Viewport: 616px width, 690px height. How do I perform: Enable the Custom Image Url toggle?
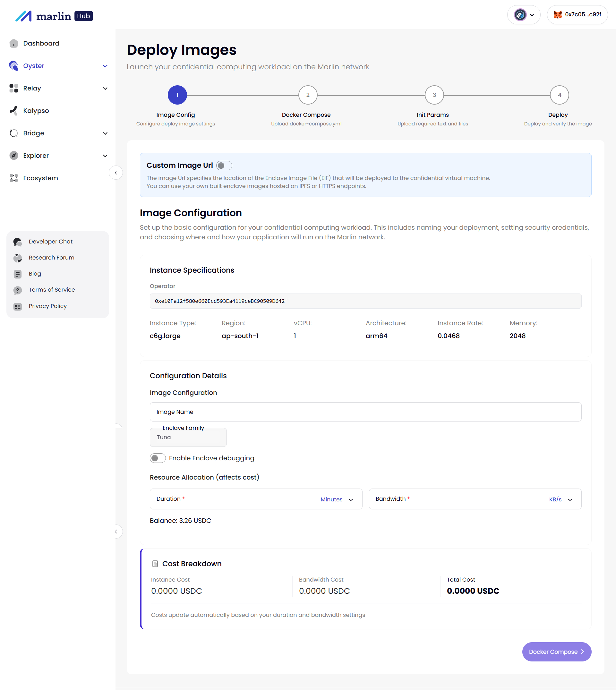[224, 166]
